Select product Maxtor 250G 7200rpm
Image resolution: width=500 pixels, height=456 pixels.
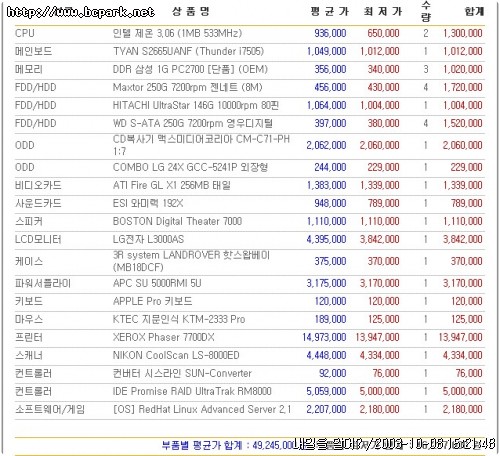[x=187, y=87]
